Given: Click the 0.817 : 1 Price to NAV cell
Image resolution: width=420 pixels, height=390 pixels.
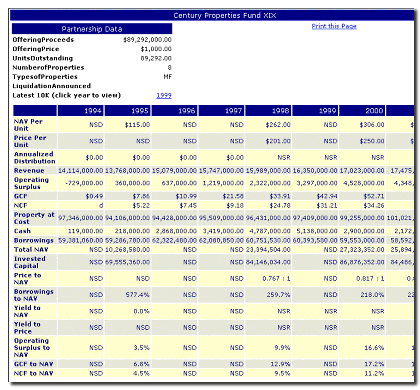Looking at the screenshot, I should (370, 278).
